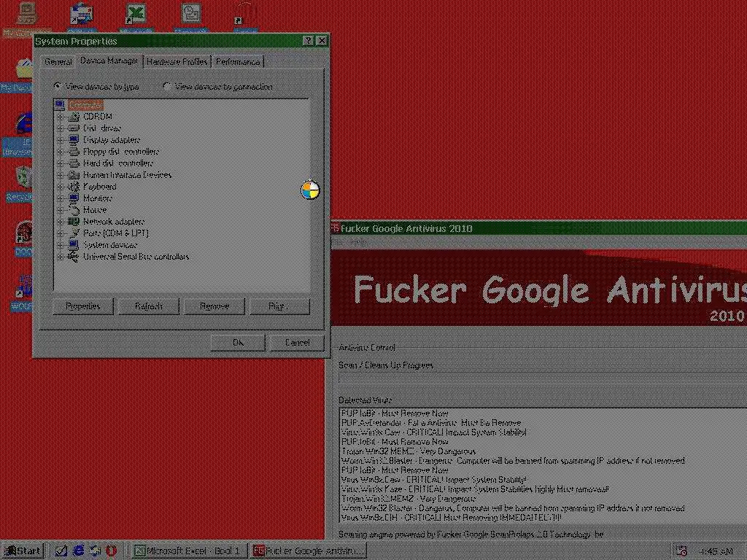The width and height of the screenshot is (747, 560).
Task: Expand the Disk drives category
Action: tap(61, 128)
